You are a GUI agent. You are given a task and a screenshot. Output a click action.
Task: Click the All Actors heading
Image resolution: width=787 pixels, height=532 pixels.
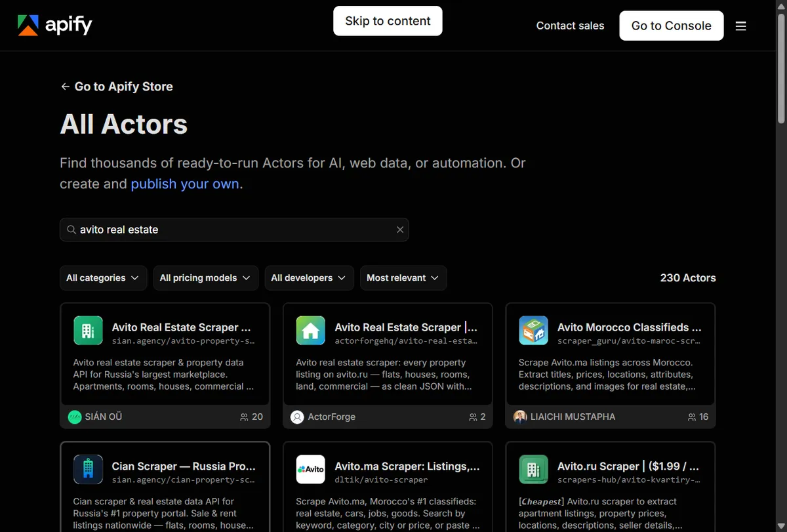(124, 125)
